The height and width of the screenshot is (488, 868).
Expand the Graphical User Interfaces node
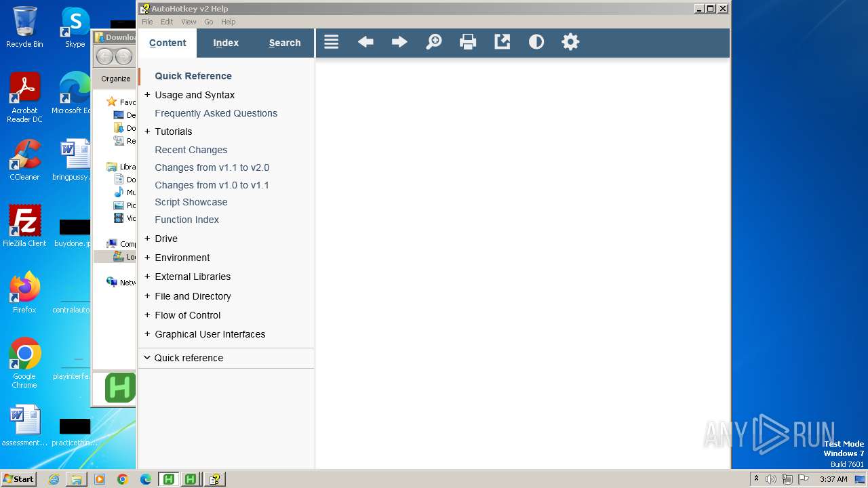tap(147, 334)
